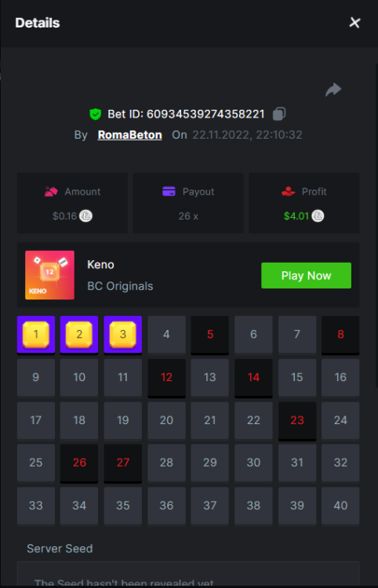
Task: Click Keno grid tile 40
Action: tap(340, 506)
